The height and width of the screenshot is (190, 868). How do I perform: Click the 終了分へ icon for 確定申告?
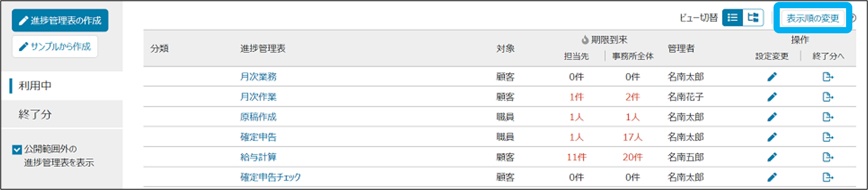click(828, 137)
